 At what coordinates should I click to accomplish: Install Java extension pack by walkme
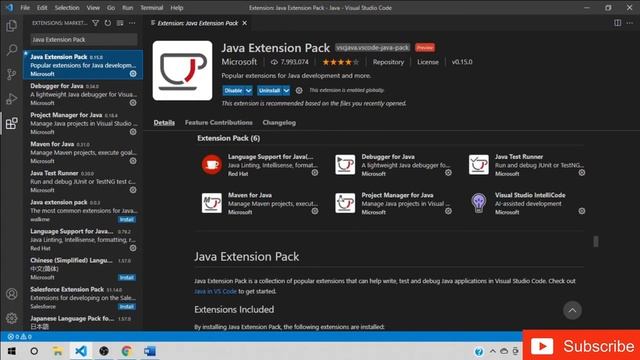(x=127, y=220)
